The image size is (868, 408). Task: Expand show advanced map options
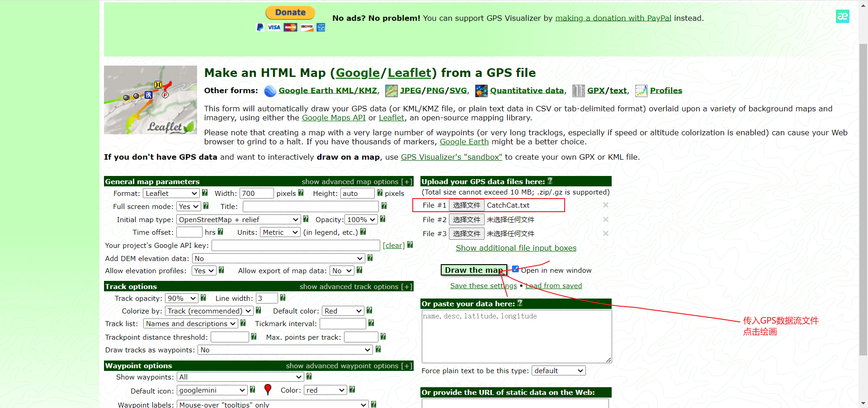357,181
